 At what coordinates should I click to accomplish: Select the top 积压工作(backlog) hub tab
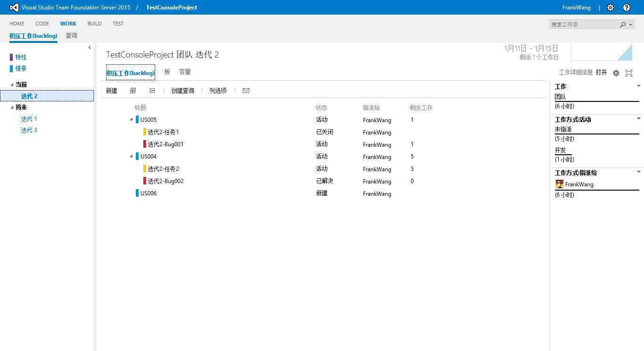(33, 36)
